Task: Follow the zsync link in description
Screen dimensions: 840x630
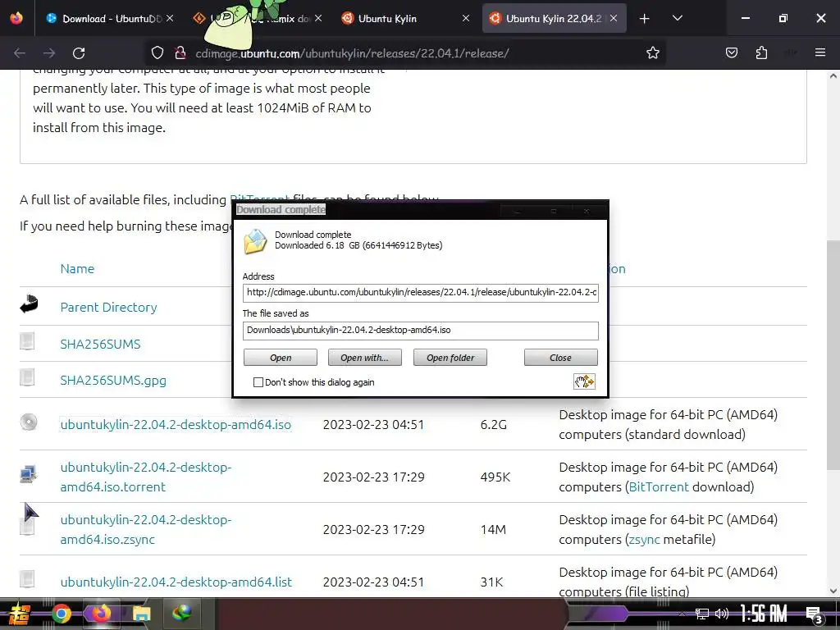Action: click(x=644, y=539)
